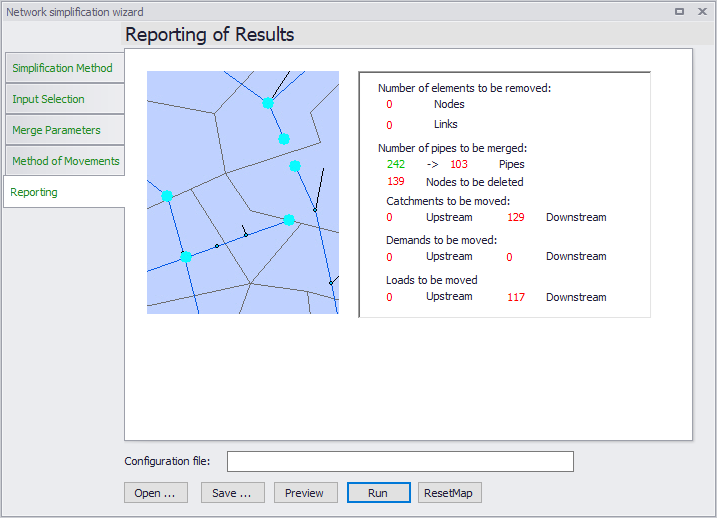
Task: Click the 'Catchments to be moved:' label
Action: [x=448, y=201]
